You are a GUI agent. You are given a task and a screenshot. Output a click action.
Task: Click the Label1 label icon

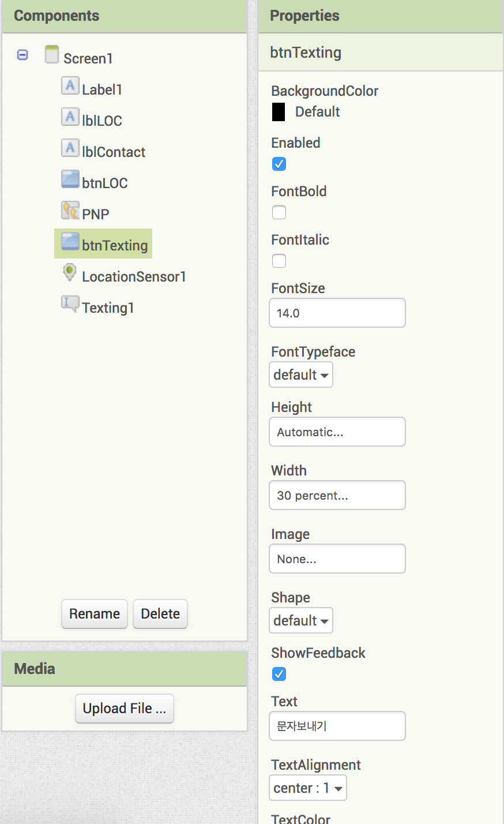(x=70, y=86)
